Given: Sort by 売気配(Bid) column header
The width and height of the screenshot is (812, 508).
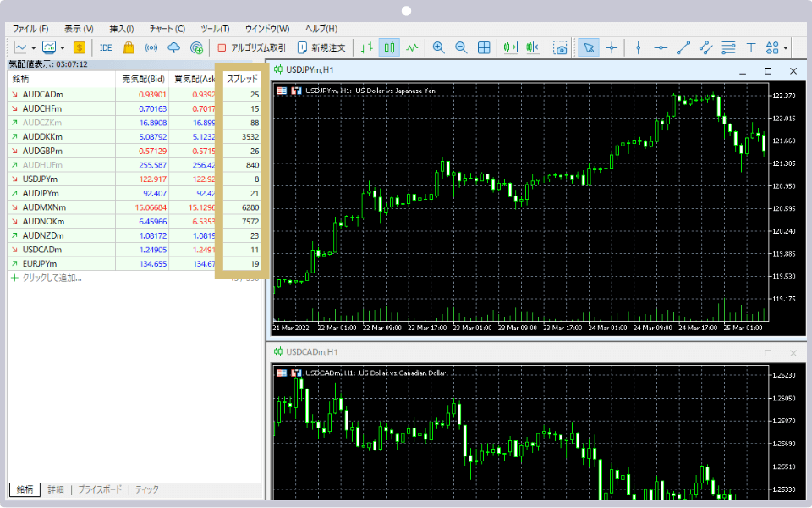Looking at the screenshot, I should 142,79.
